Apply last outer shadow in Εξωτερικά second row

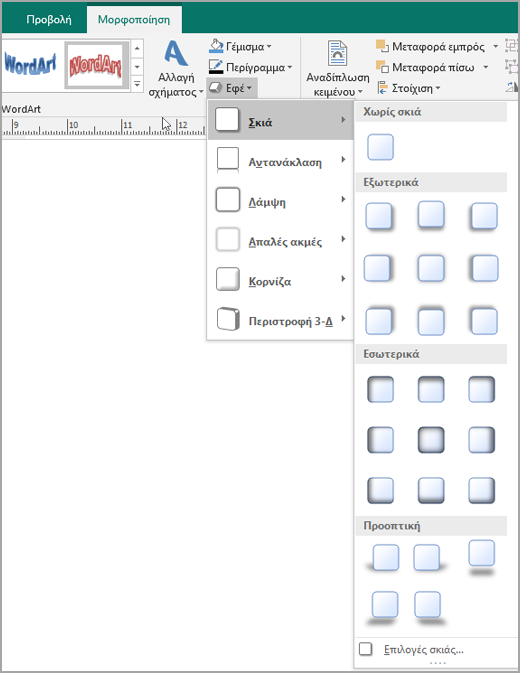click(x=484, y=268)
